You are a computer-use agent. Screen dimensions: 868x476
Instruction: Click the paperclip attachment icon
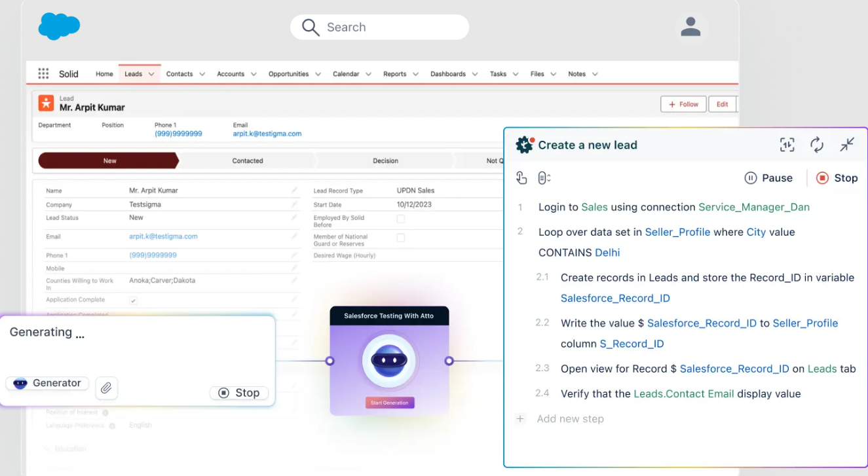point(106,388)
